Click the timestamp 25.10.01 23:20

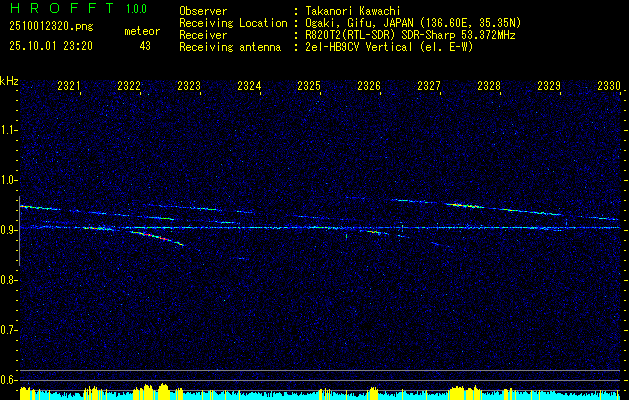(x=51, y=46)
